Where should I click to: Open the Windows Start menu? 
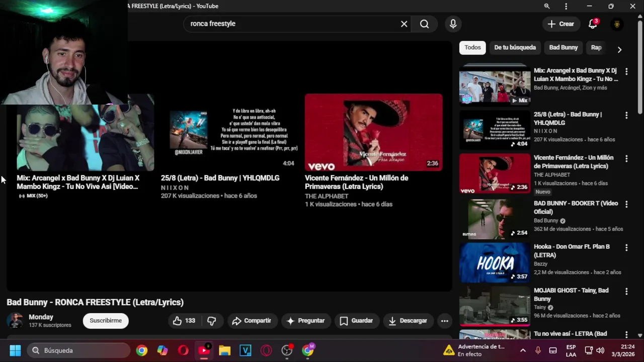click(15, 350)
